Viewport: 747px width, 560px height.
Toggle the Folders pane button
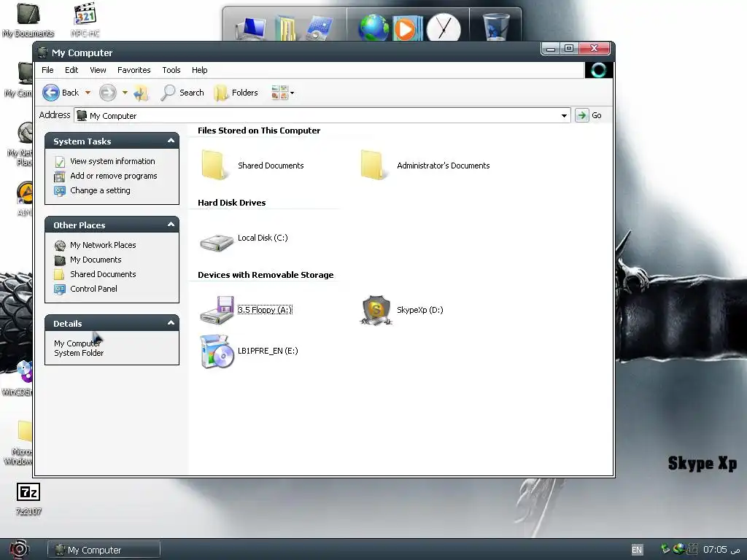click(236, 93)
